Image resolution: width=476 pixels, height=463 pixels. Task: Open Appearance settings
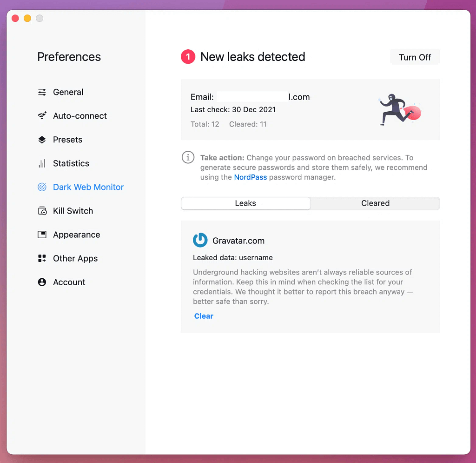point(77,234)
